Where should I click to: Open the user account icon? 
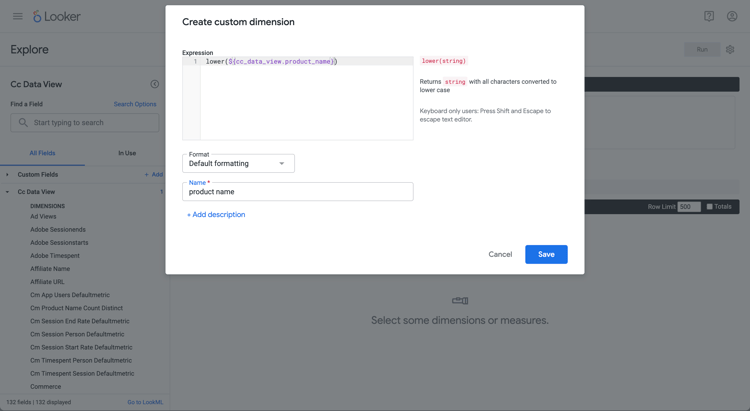(x=732, y=16)
